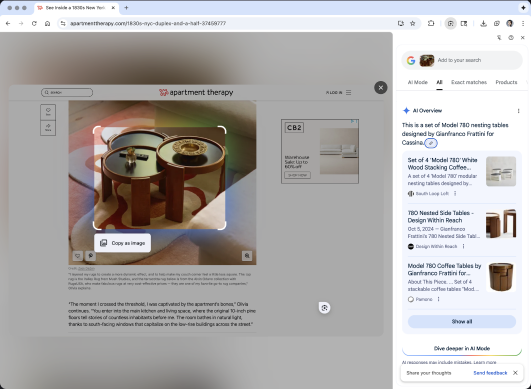Open site information icon in address bar
The height and width of the screenshot is (389, 531).
point(63,23)
